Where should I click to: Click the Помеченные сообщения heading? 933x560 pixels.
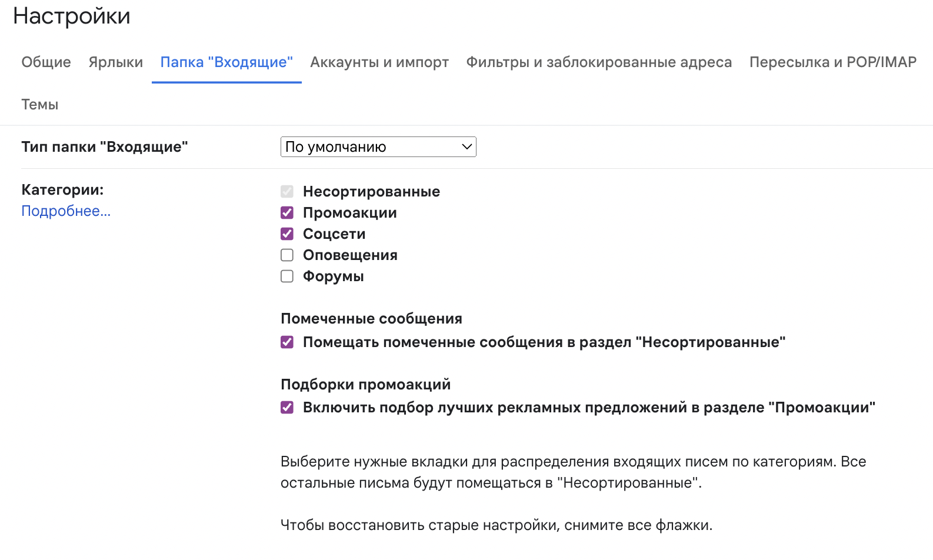click(x=371, y=319)
